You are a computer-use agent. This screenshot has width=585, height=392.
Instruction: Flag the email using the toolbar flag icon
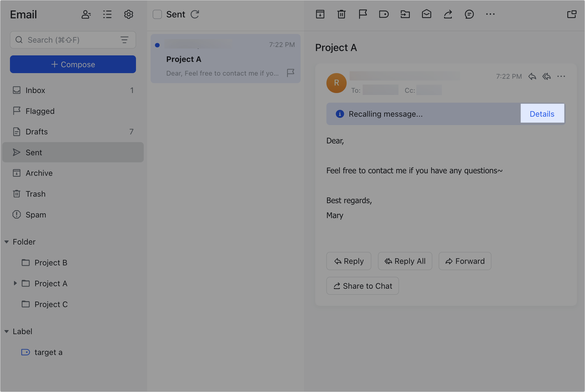[x=363, y=14]
